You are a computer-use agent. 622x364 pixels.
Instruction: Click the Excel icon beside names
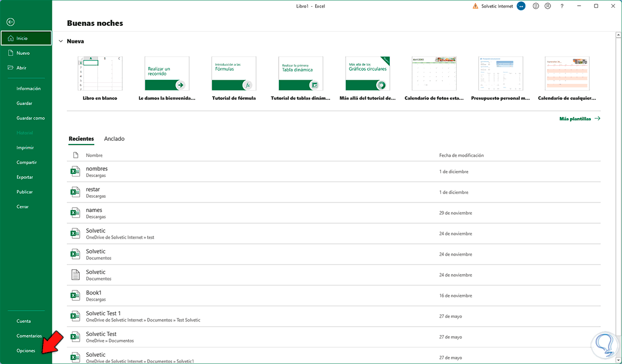75,213
